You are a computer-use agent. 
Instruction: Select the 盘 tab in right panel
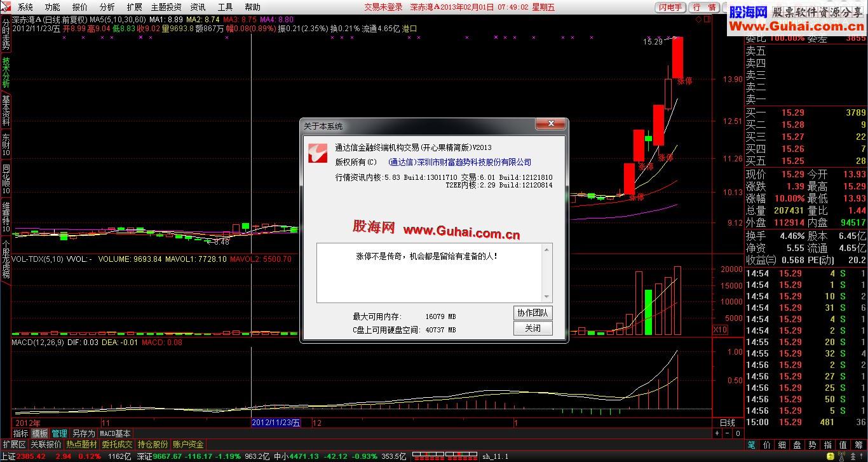tap(797, 444)
